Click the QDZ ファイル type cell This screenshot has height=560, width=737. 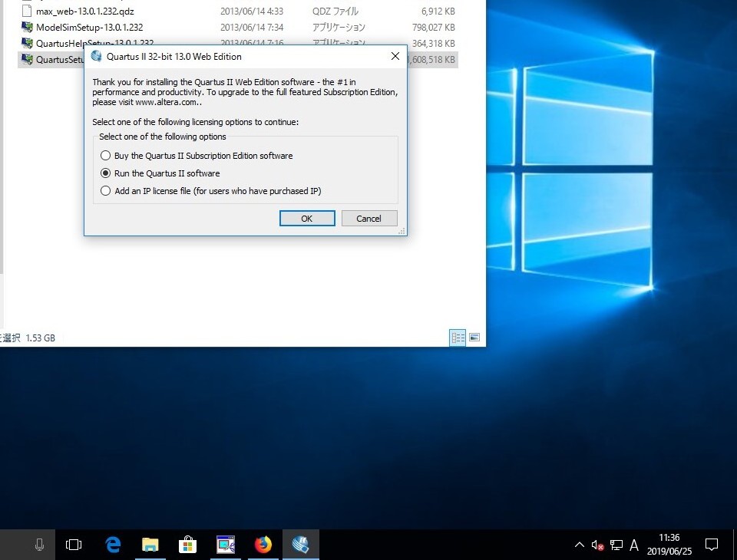[x=335, y=11]
